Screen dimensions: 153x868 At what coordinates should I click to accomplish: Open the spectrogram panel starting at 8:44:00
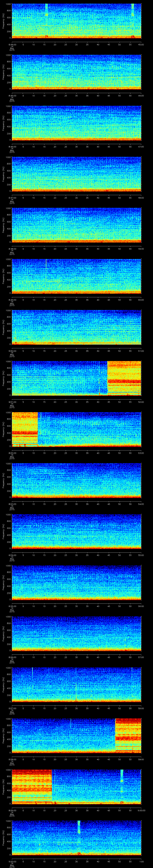(77, 21)
